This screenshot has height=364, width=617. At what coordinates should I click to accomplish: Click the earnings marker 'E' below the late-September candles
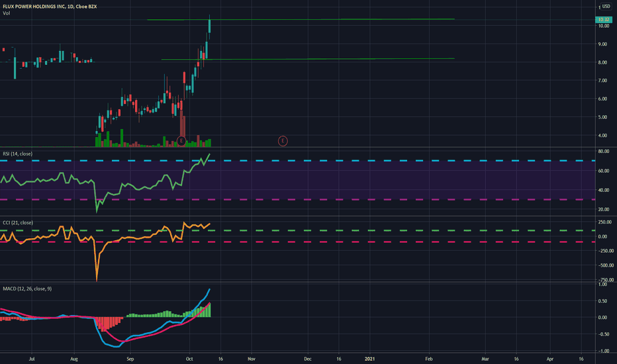tap(181, 141)
